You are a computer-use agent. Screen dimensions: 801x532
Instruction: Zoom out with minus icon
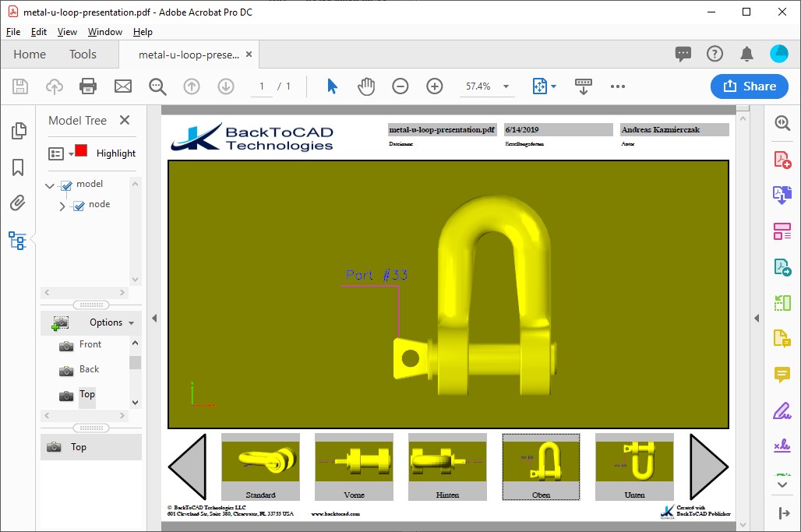click(x=400, y=86)
